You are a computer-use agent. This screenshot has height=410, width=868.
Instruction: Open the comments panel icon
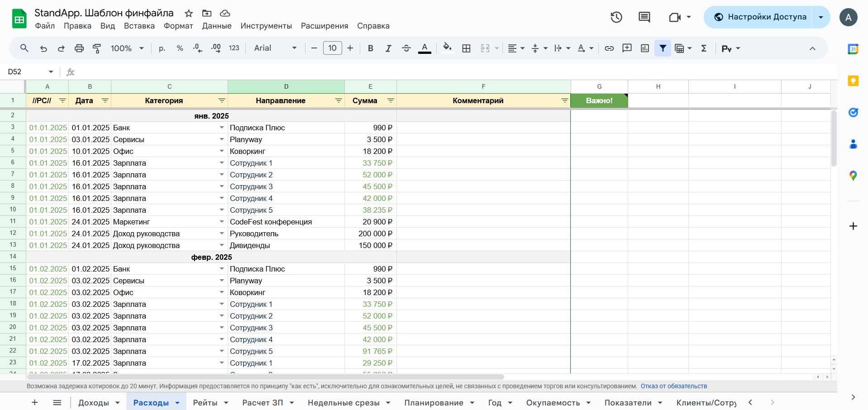[644, 17]
